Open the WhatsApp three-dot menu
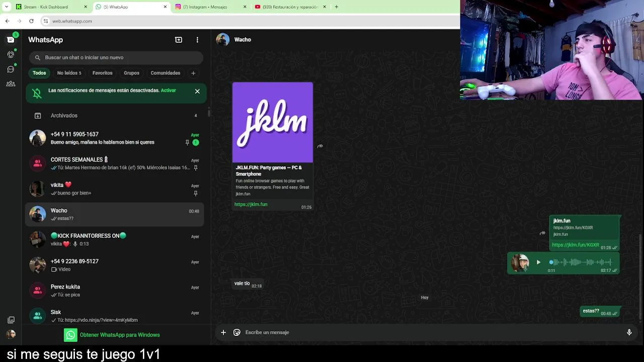Viewport: 644px width, 362px height. pos(197,40)
